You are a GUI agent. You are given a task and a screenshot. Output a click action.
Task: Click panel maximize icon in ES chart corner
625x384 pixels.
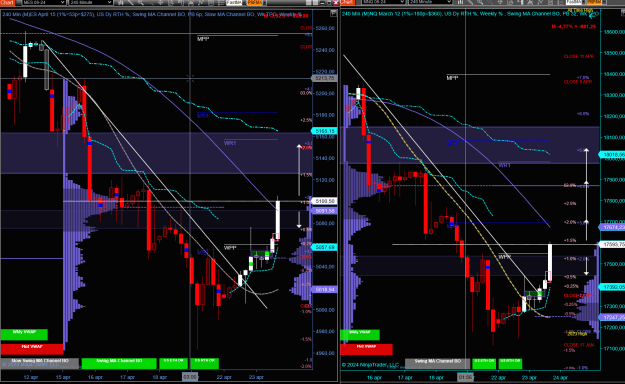pos(333,14)
